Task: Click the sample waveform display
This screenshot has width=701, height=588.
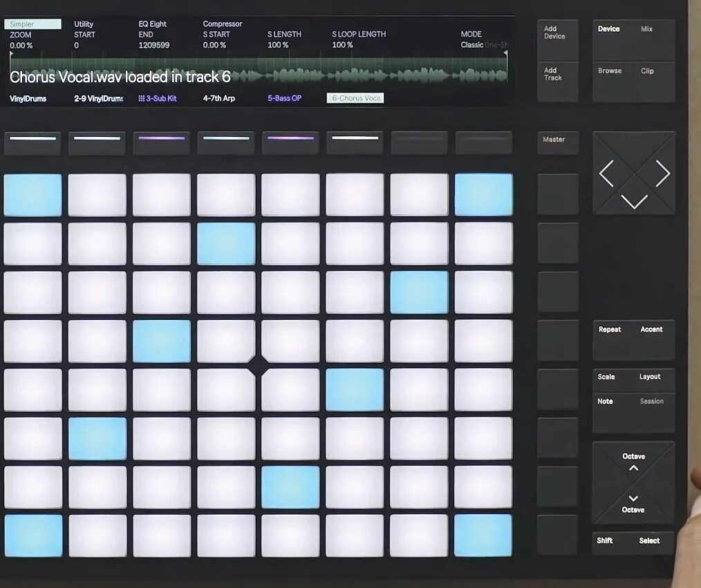Action: pos(259,70)
